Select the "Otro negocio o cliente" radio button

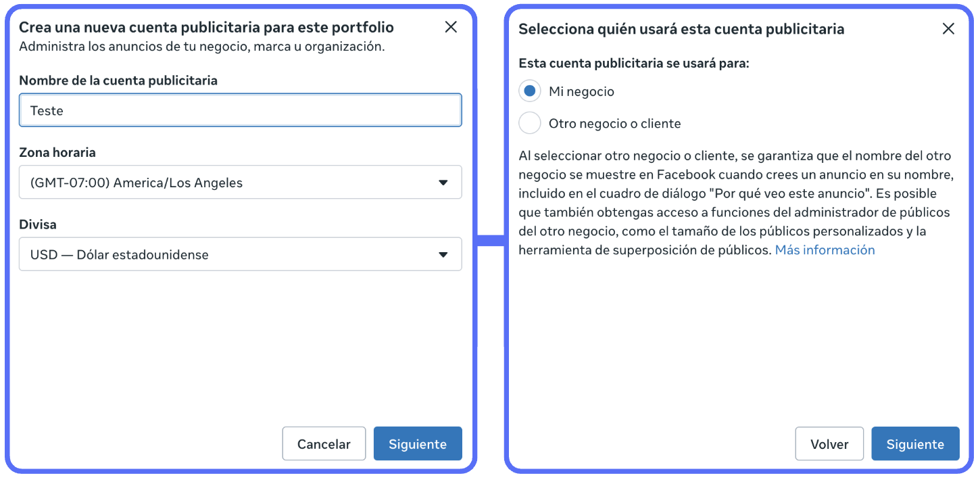(x=530, y=124)
